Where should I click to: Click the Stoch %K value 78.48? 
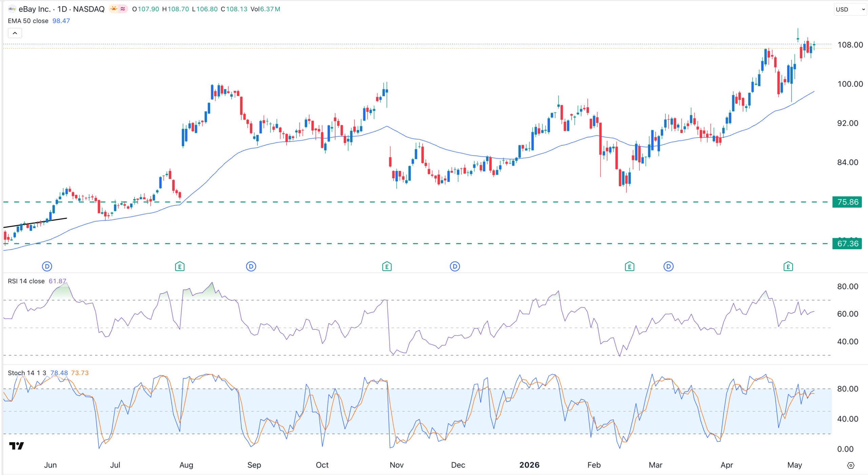tap(59, 373)
